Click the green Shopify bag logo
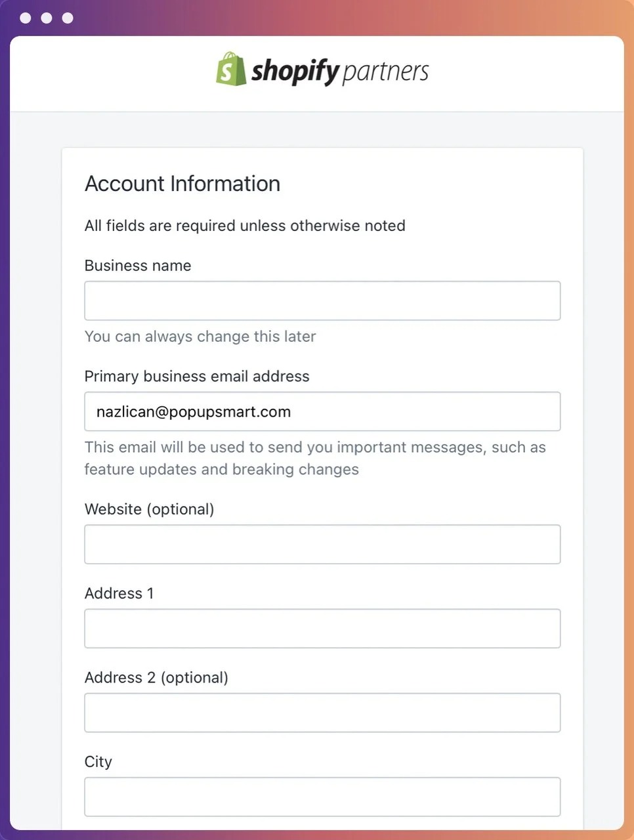Image resolution: width=634 pixels, height=840 pixels. point(231,70)
